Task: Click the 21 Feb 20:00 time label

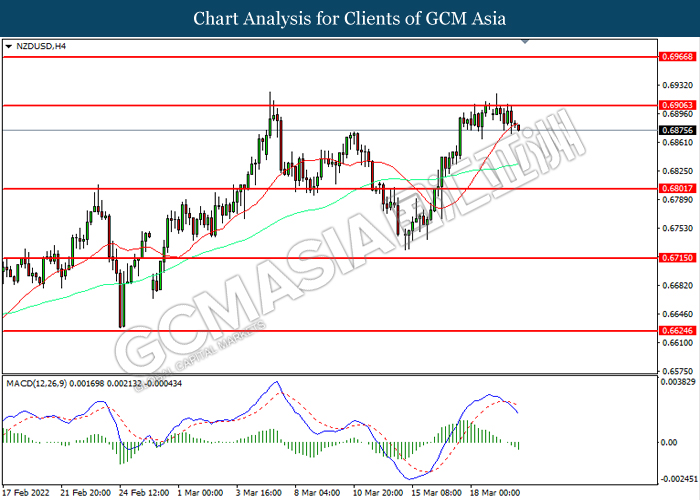Action: (86, 493)
